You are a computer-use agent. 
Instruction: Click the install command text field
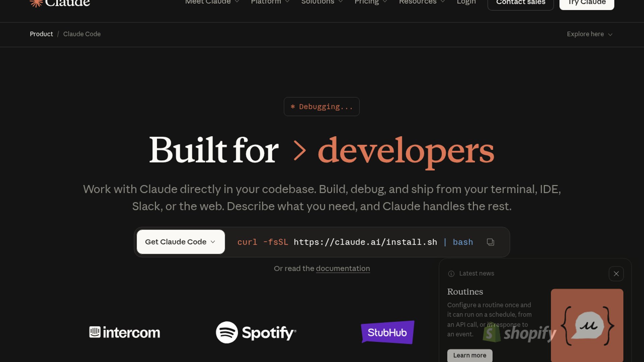355,242
